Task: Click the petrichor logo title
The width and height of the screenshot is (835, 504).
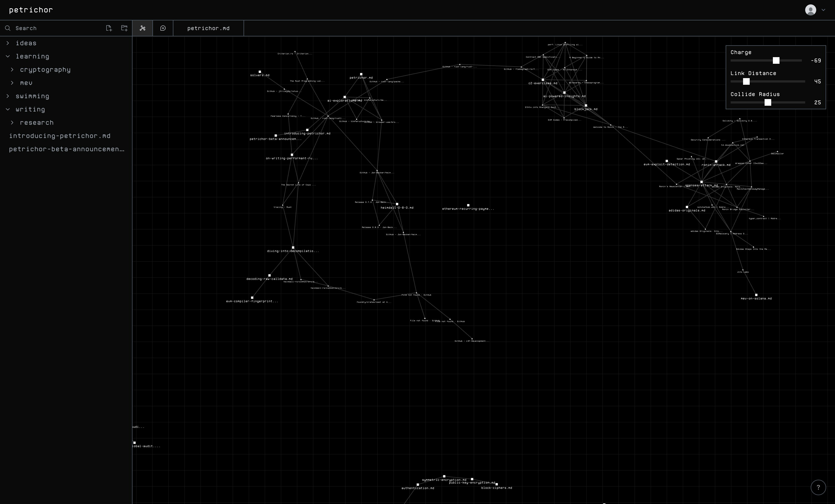Action: pos(31,10)
